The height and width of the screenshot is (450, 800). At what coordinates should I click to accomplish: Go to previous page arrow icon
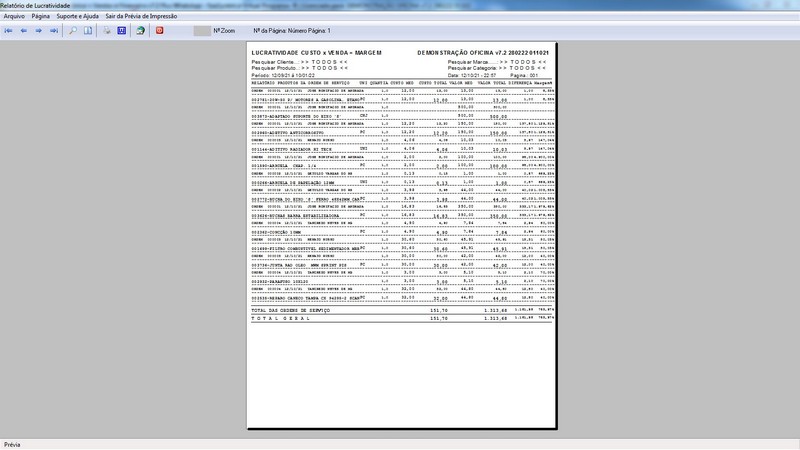tap(23, 31)
